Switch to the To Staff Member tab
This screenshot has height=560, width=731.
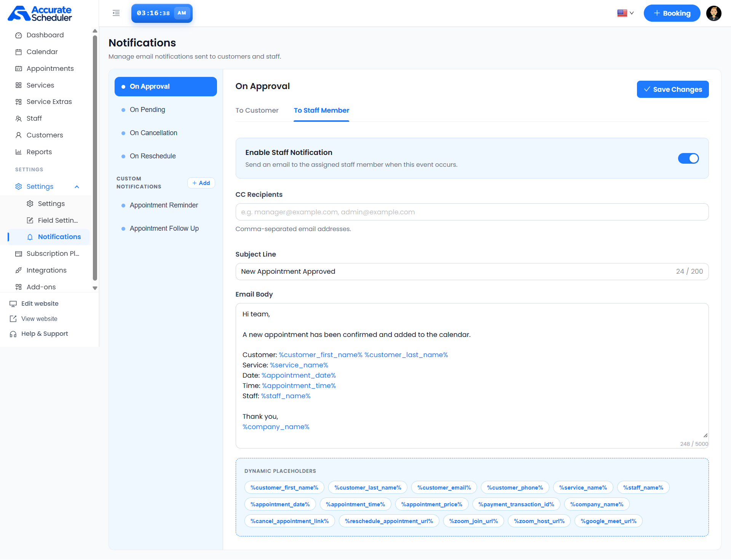(321, 110)
